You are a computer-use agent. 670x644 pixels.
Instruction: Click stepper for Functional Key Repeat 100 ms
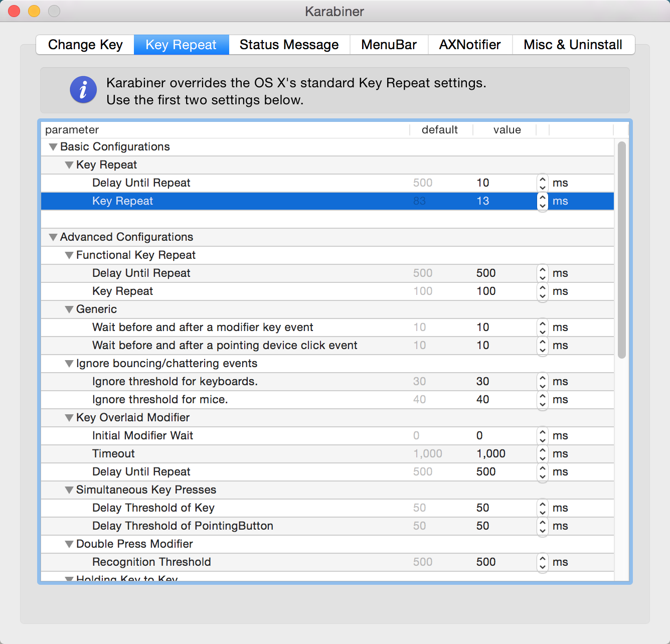(x=542, y=291)
